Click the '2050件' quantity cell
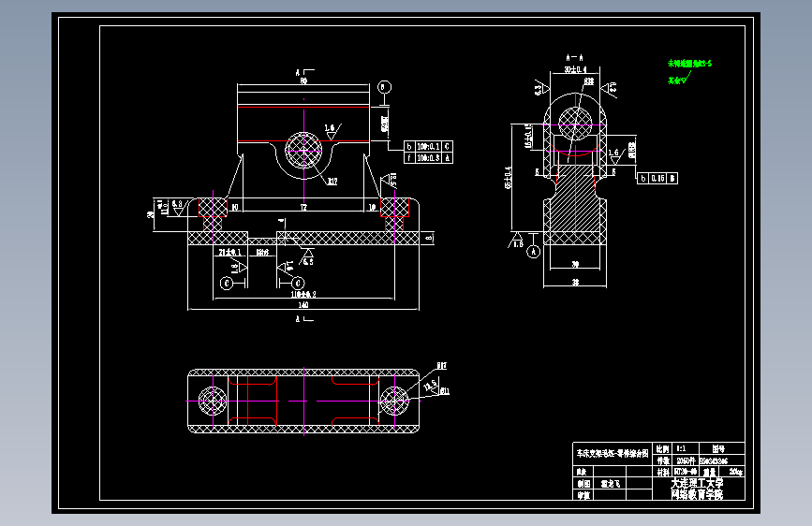The width and height of the screenshot is (812, 526). 685,460
